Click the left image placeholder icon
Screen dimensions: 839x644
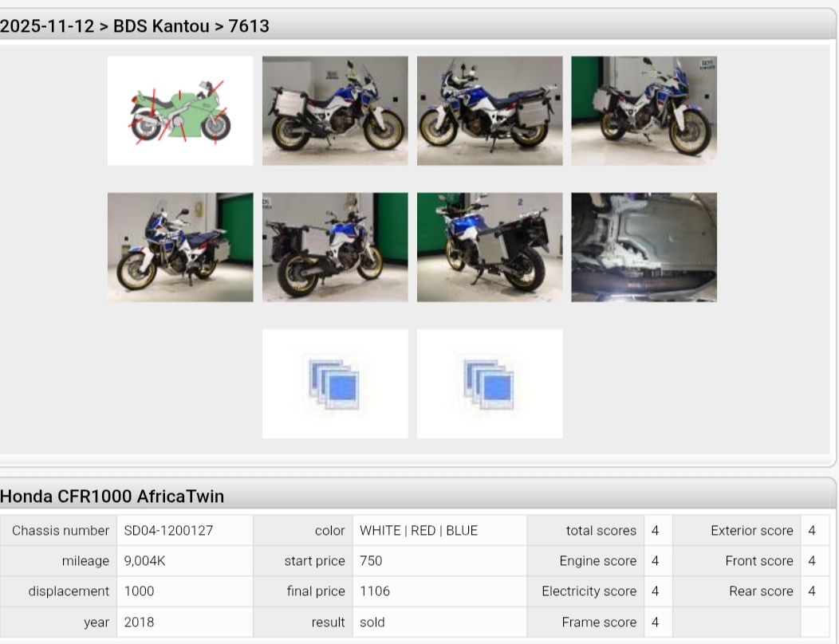click(334, 383)
